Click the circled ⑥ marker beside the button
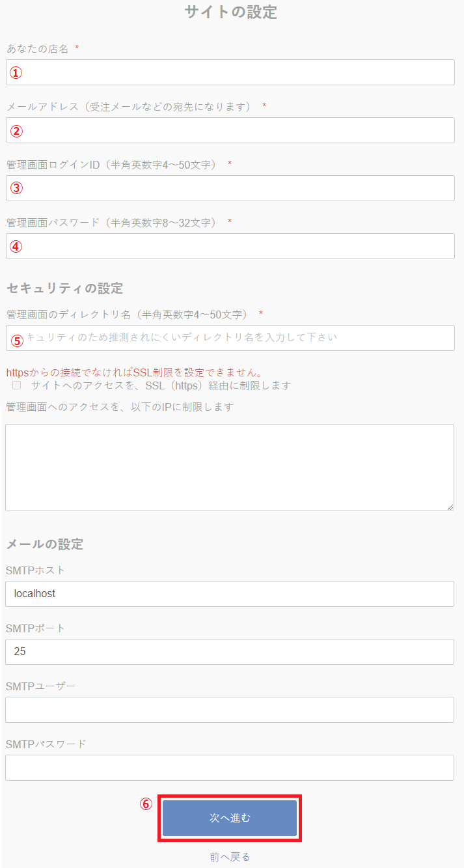 [x=146, y=804]
